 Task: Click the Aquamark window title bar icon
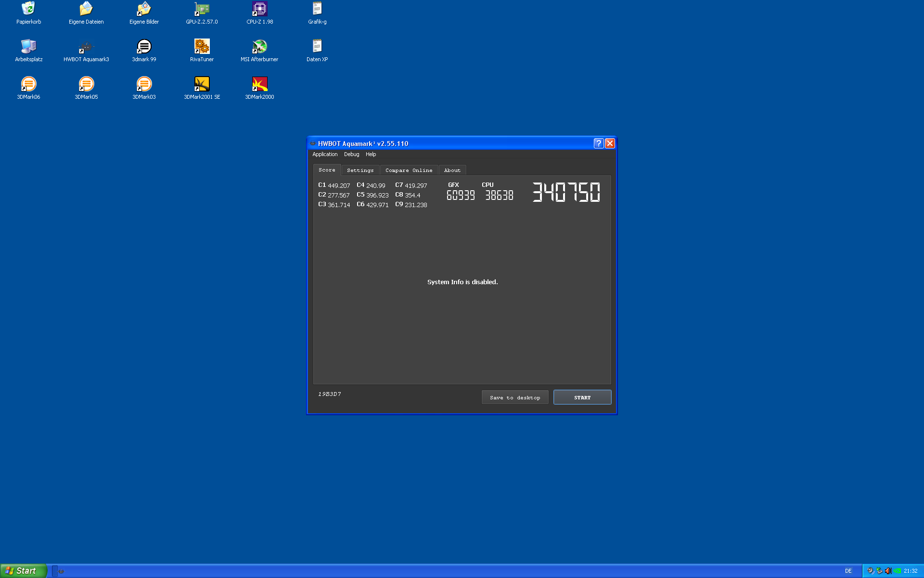pyautogui.click(x=313, y=144)
